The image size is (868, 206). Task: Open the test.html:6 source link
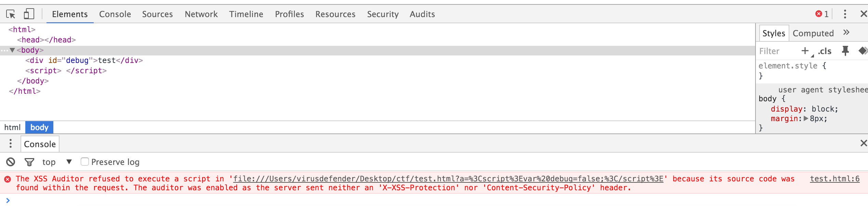point(834,179)
